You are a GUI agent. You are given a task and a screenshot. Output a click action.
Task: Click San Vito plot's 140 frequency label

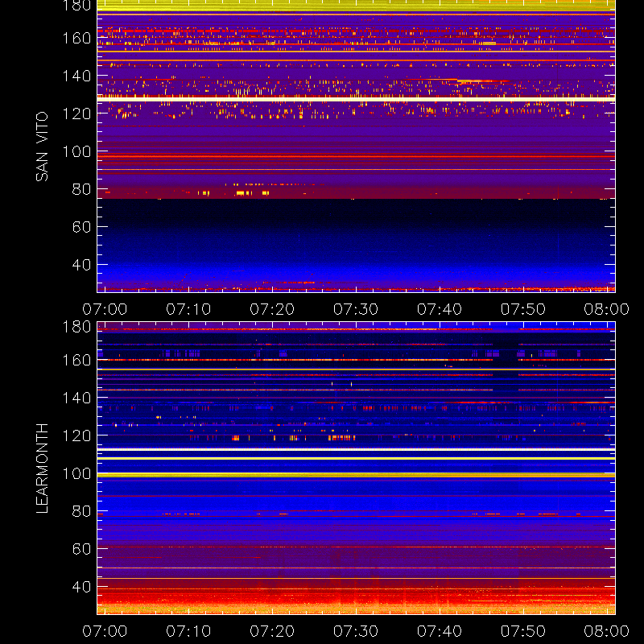tap(76, 76)
